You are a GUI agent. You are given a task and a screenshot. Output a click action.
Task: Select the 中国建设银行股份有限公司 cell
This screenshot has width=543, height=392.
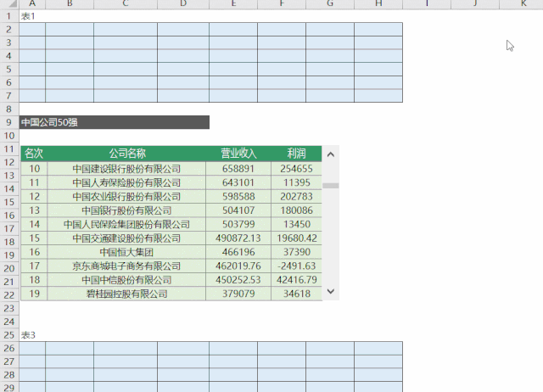pos(126,169)
